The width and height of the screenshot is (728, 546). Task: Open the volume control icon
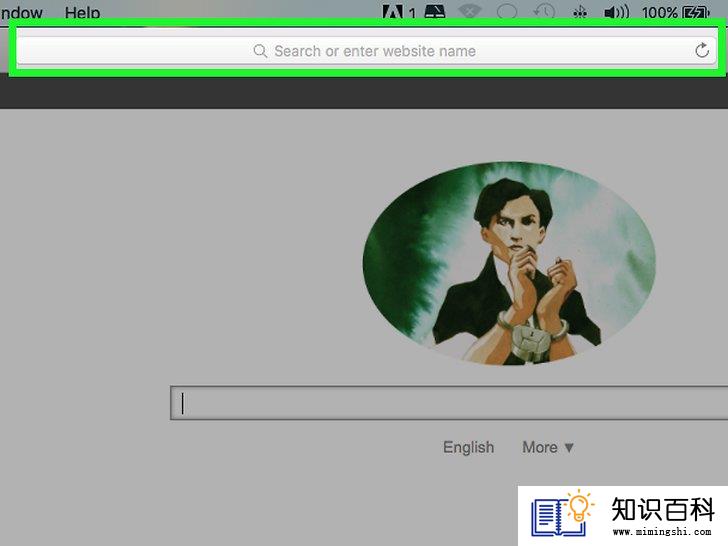pos(617,12)
